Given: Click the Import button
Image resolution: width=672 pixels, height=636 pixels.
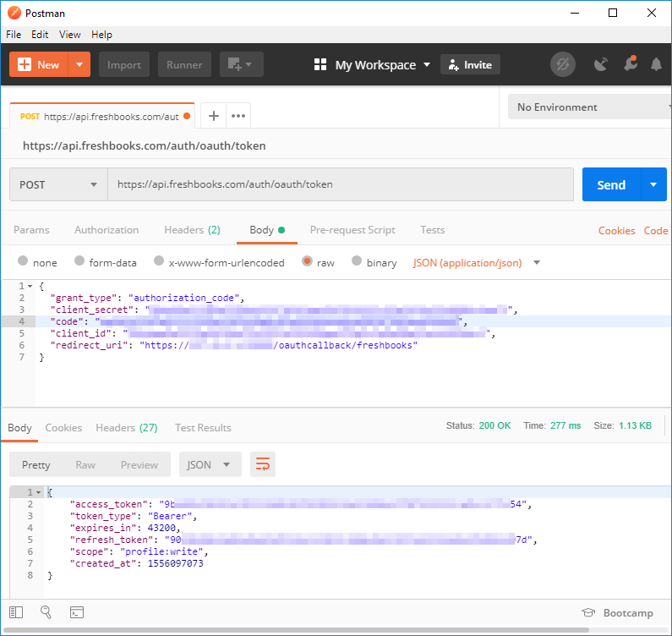Looking at the screenshot, I should click(x=124, y=64).
